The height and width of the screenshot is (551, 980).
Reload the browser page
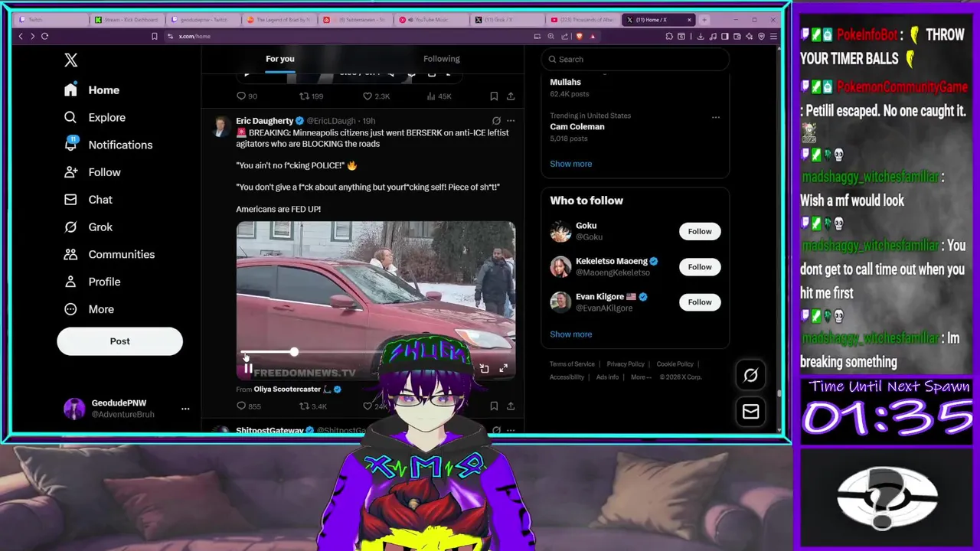pos(44,36)
